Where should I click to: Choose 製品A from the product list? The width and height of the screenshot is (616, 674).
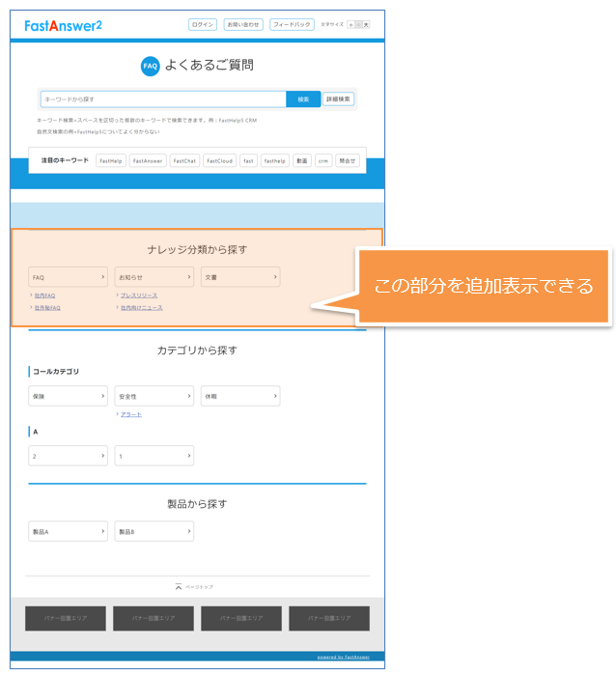click(68, 531)
